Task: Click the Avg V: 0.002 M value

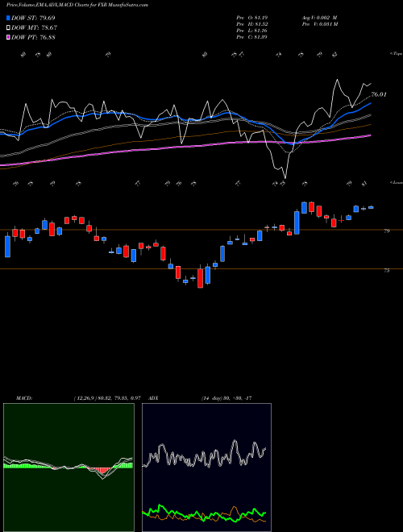Action: point(319,18)
